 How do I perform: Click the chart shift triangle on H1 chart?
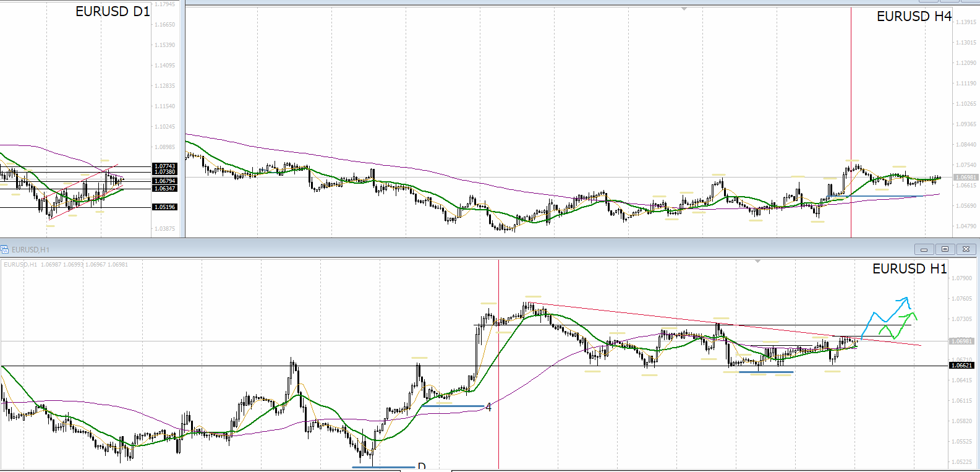coord(757,262)
